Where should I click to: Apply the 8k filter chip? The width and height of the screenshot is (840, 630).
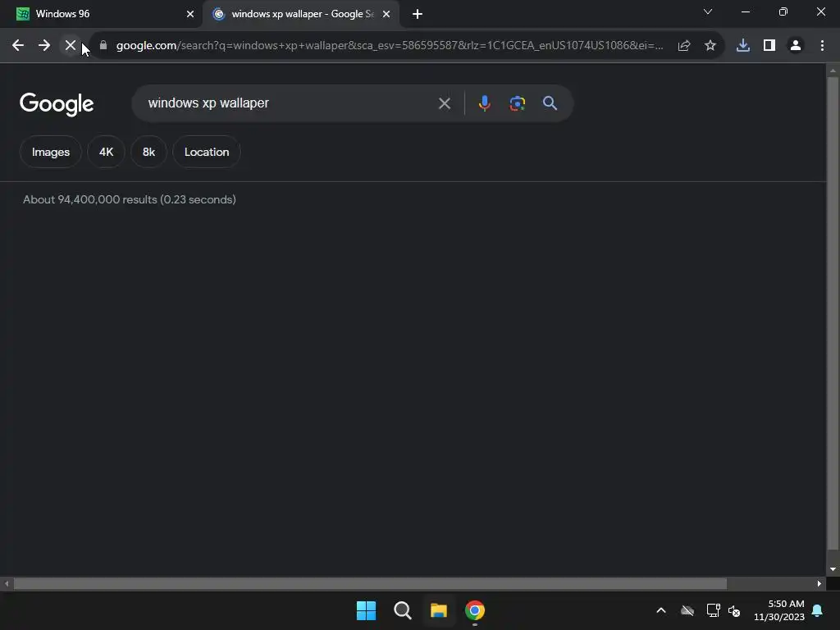click(148, 152)
